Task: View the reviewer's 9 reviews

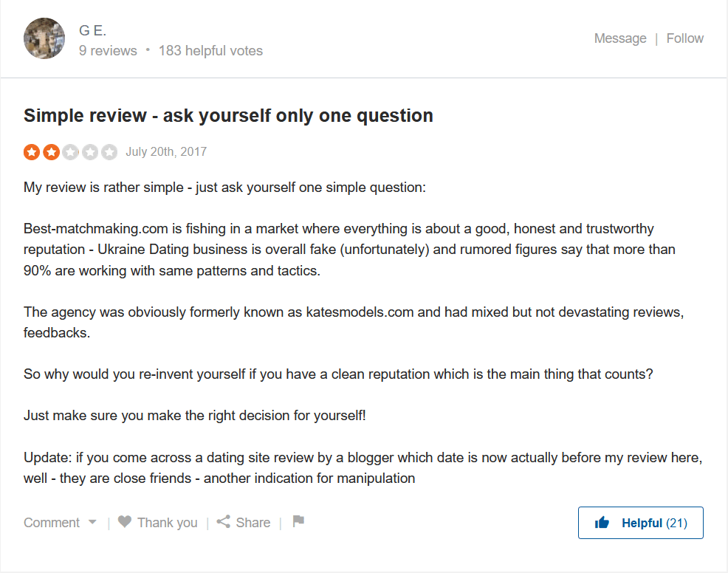Action: tap(108, 51)
